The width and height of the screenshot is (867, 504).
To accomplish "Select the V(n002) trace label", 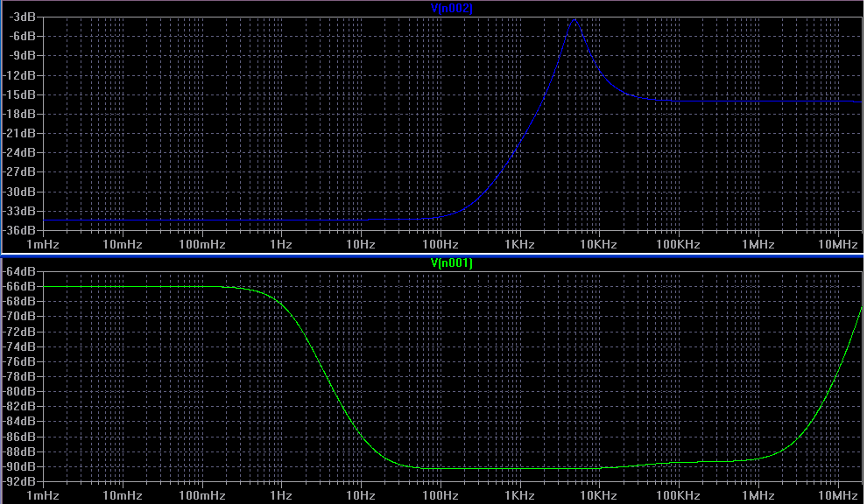I will pyautogui.click(x=451, y=8).
